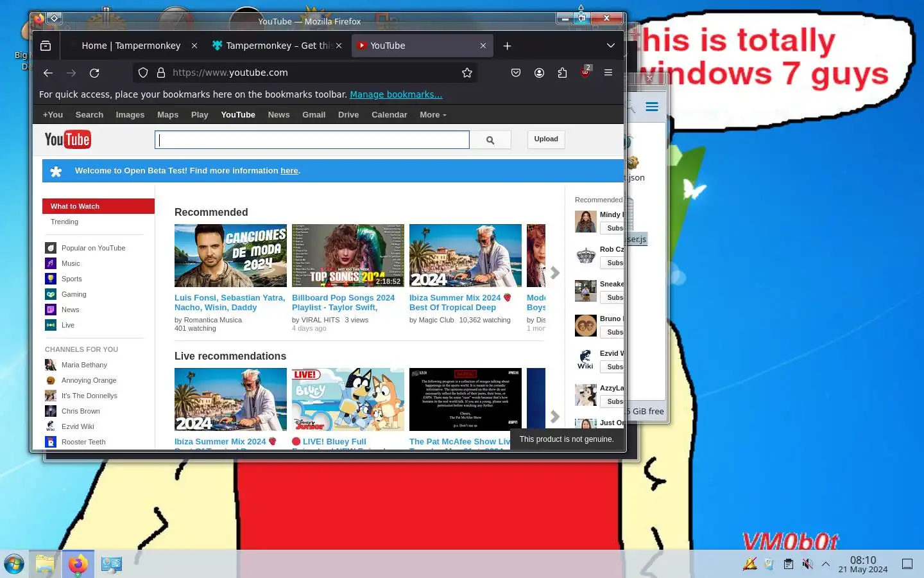The image size is (924, 578).
Task: Open the Rooster Teeth channel
Action: (x=83, y=442)
